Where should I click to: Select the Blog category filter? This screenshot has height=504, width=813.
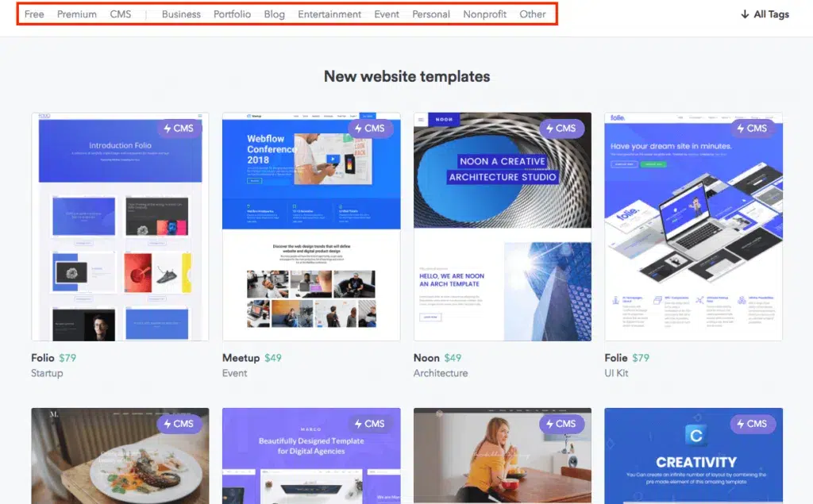point(274,14)
